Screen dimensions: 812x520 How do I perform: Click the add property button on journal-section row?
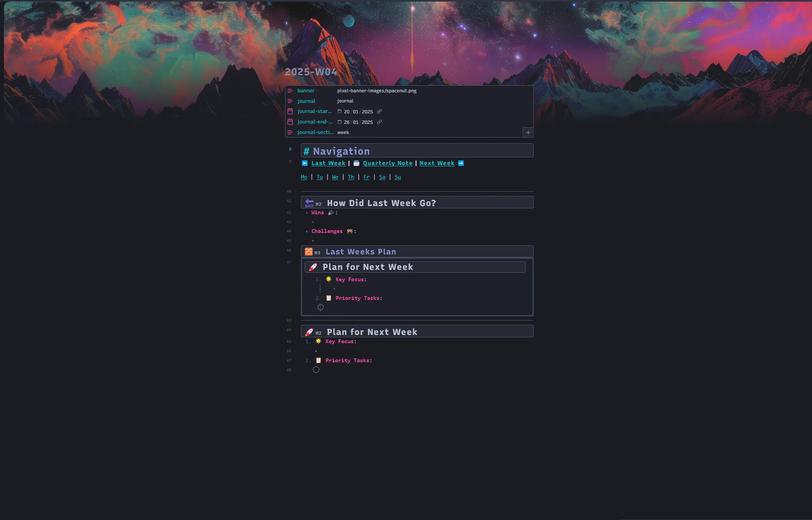point(527,132)
